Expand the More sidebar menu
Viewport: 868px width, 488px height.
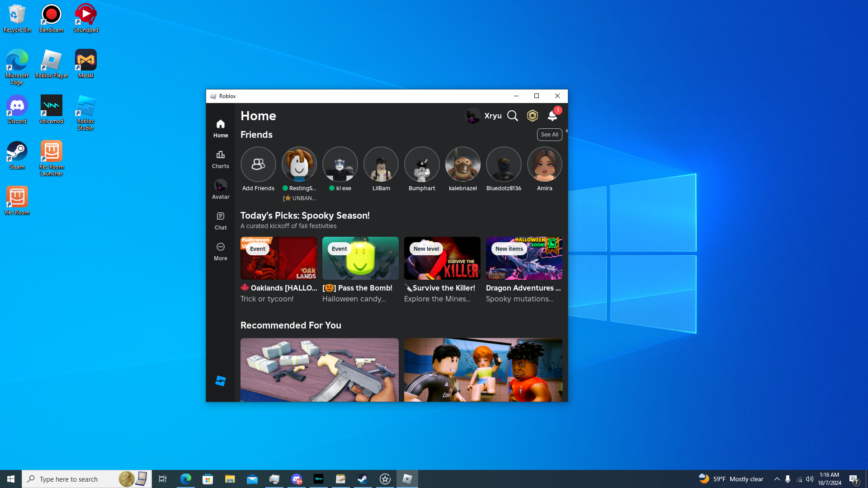tap(221, 251)
